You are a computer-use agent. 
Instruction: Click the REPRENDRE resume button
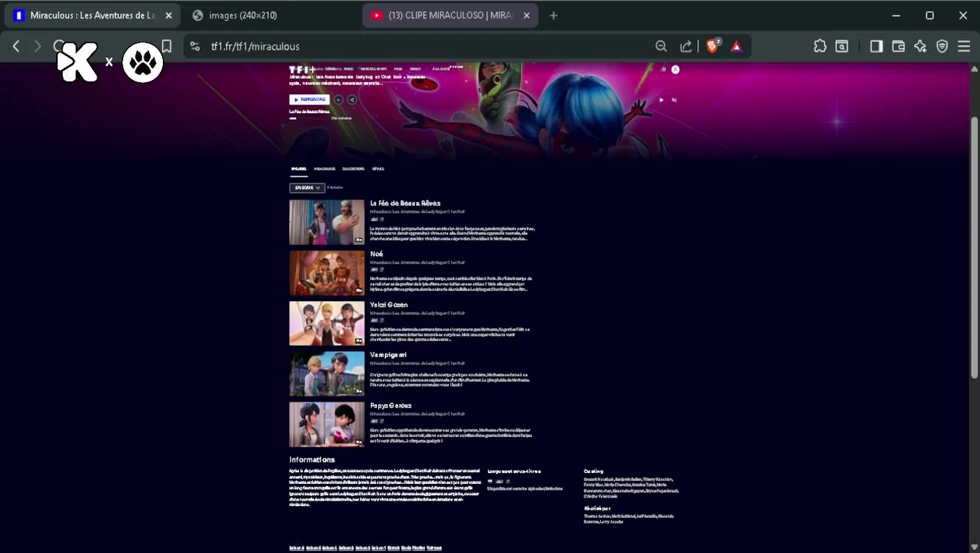309,100
